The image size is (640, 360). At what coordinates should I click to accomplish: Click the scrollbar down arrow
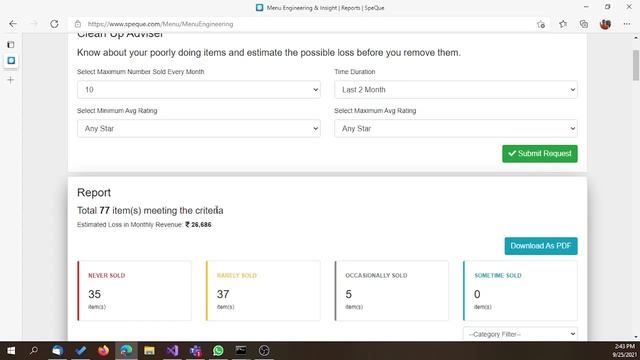click(636, 337)
